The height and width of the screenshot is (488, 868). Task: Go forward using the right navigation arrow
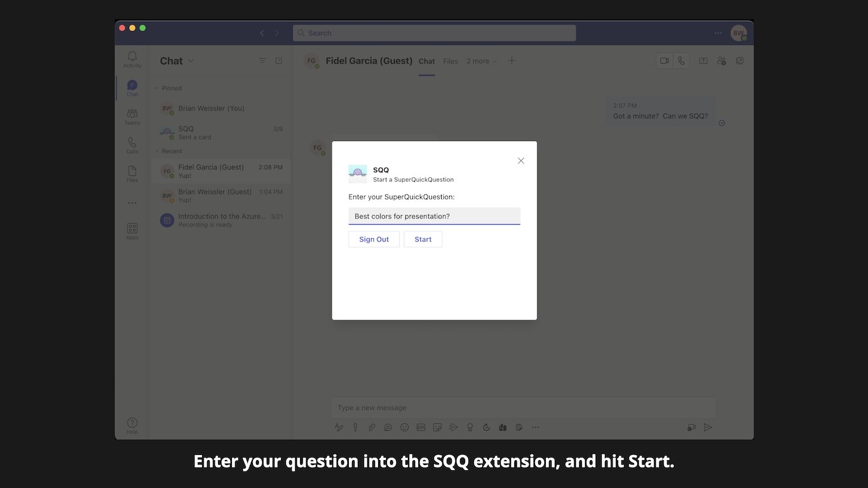coord(277,33)
